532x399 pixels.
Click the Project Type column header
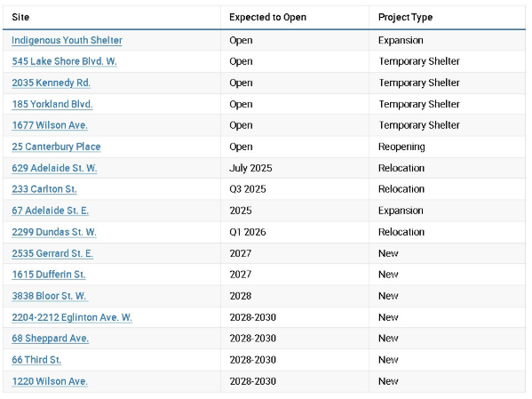tap(406, 17)
